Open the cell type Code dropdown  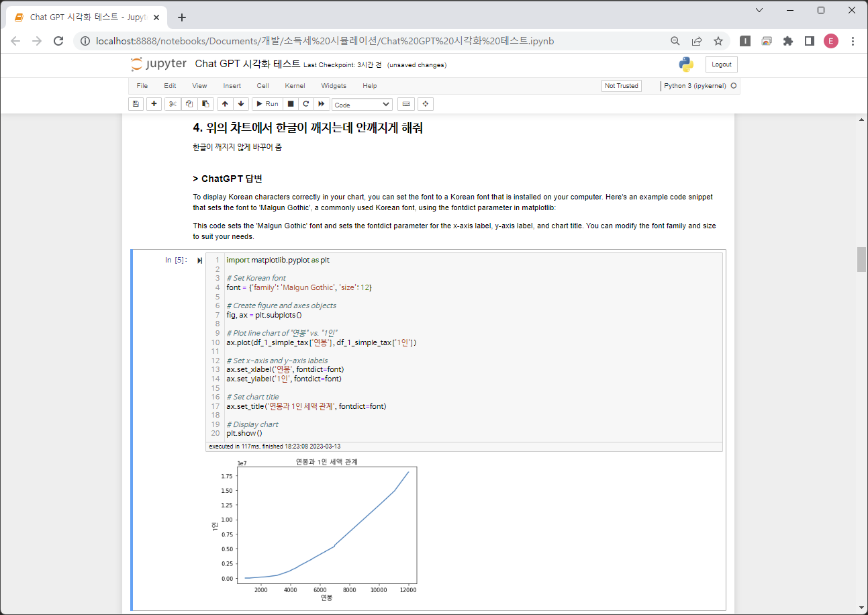[x=362, y=105]
